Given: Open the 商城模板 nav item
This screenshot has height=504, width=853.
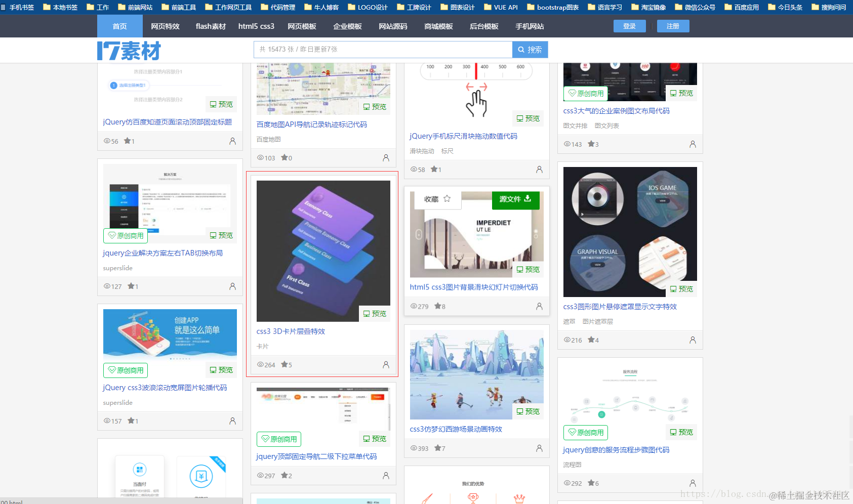Looking at the screenshot, I should click(x=438, y=26).
